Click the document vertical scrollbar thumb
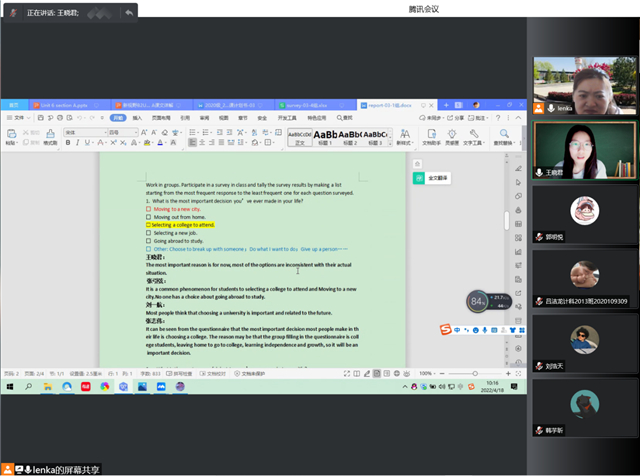640x476 pixels. [507, 221]
